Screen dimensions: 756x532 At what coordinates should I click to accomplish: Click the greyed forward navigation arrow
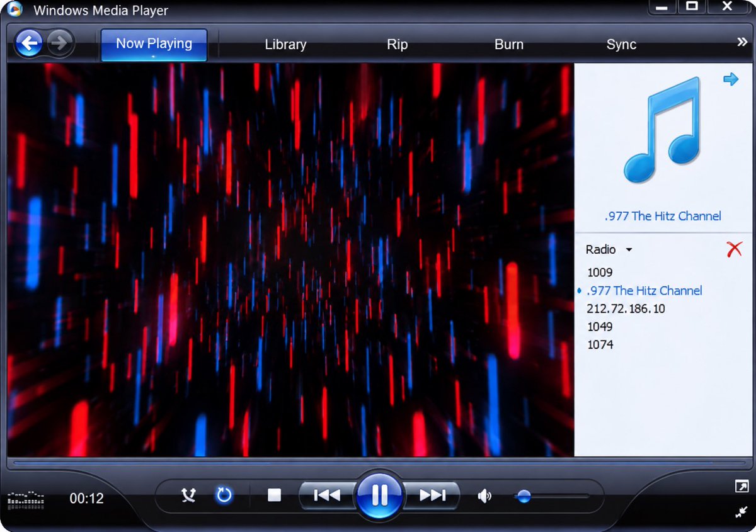pyautogui.click(x=60, y=43)
